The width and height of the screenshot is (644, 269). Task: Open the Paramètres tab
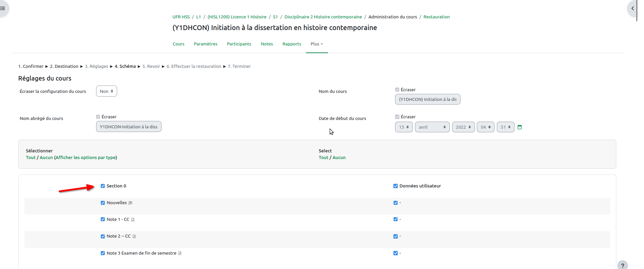pyautogui.click(x=206, y=44)
